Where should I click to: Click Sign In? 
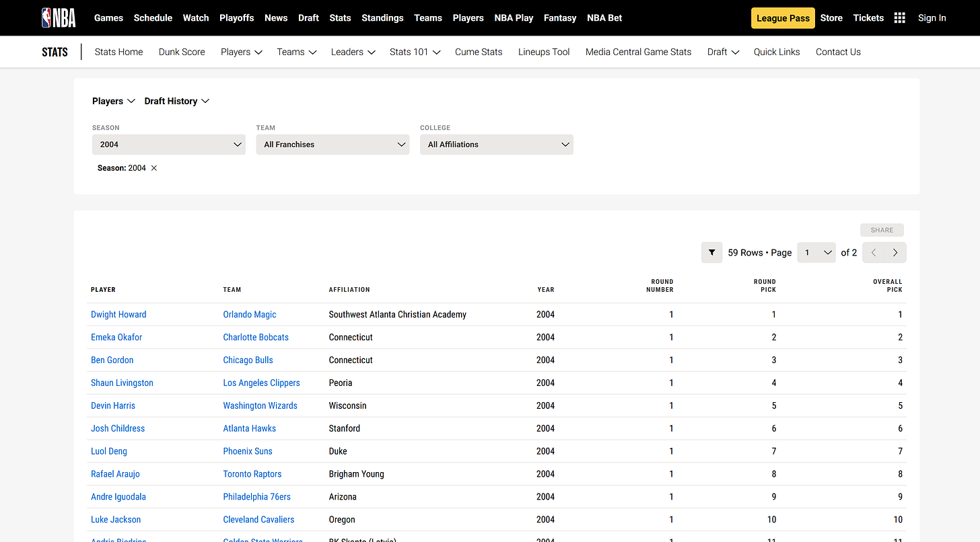coord(932,18)
